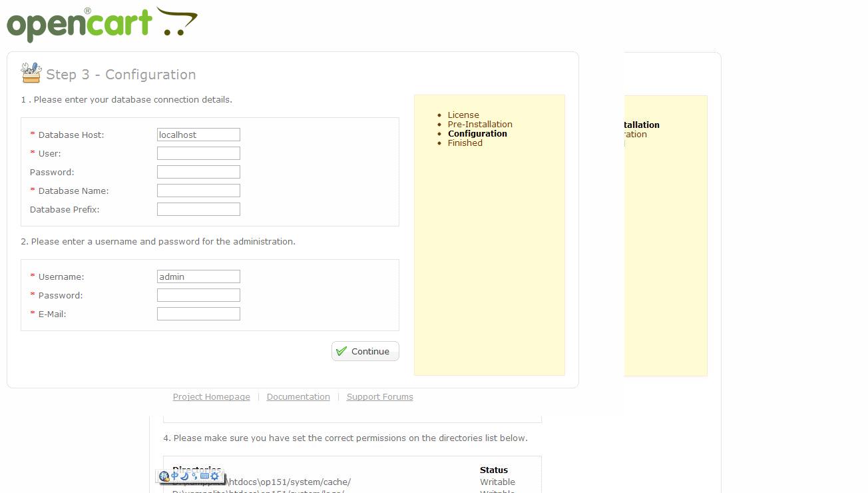Open SCIM setup via the gear icon
The width and height of the screenshot is (868, 493).
click(x=214, y=476)
